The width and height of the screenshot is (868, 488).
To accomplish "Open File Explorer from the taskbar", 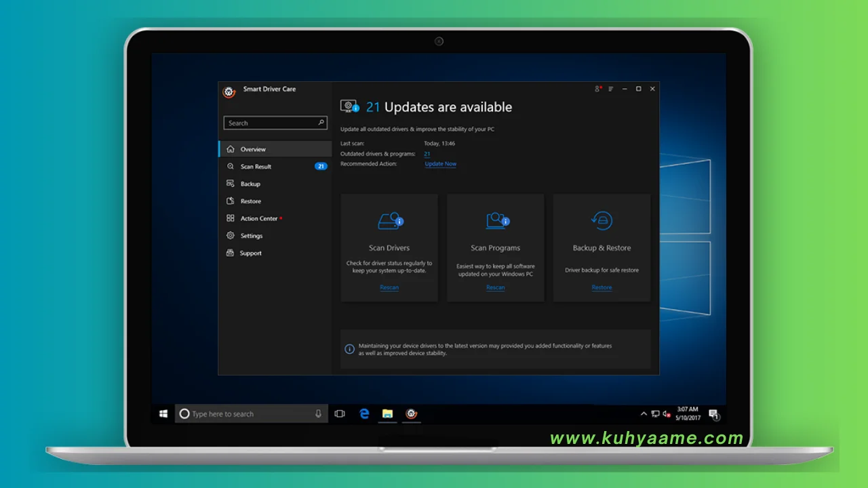I will point(387,413).
